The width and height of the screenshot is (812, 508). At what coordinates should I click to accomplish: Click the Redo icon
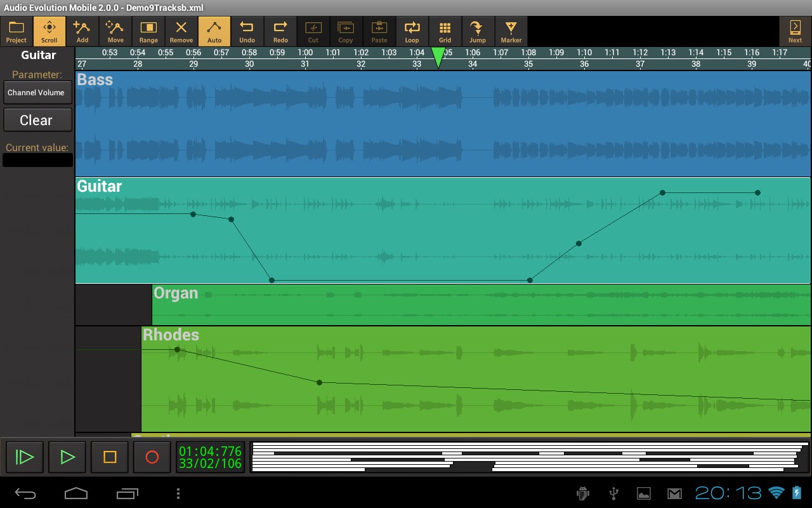[x=280, y=30]
